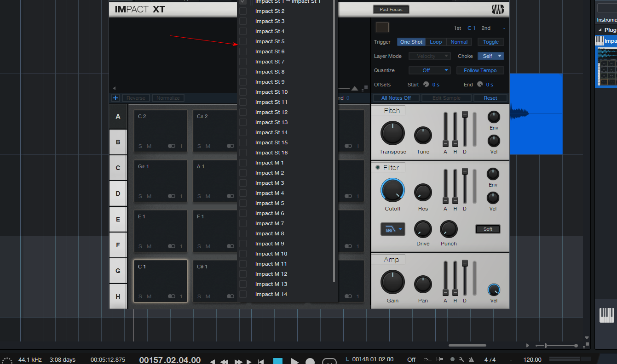The height and width of the screenshot is (364, 617).
Task: Click the Loop transport button
Action: click(x=329, y=361)
